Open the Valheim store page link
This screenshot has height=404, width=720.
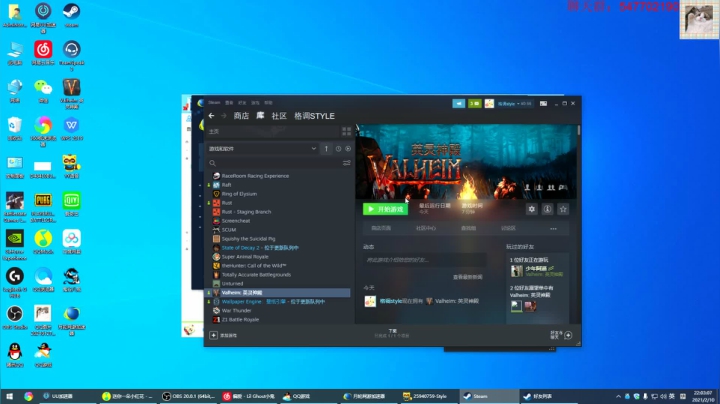click(x=381, y=228)
